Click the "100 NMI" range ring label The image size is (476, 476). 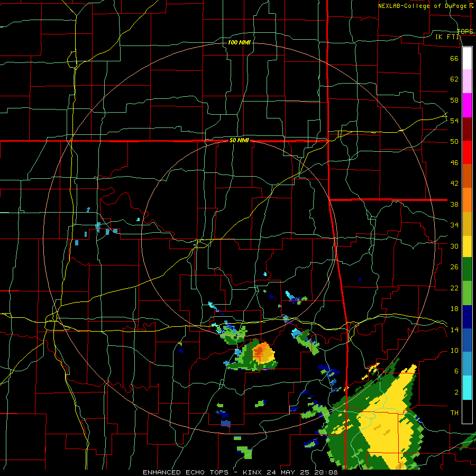click(x=239, y=42)
